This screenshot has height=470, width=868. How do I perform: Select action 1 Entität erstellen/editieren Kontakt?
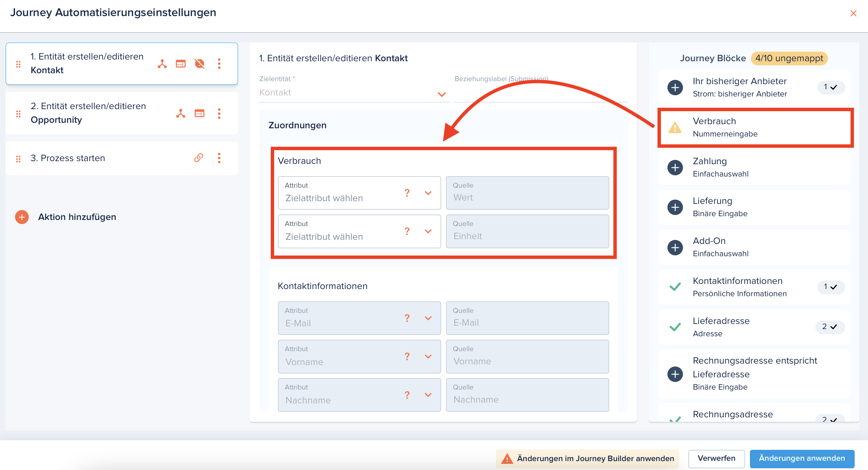tap(122, 64)
